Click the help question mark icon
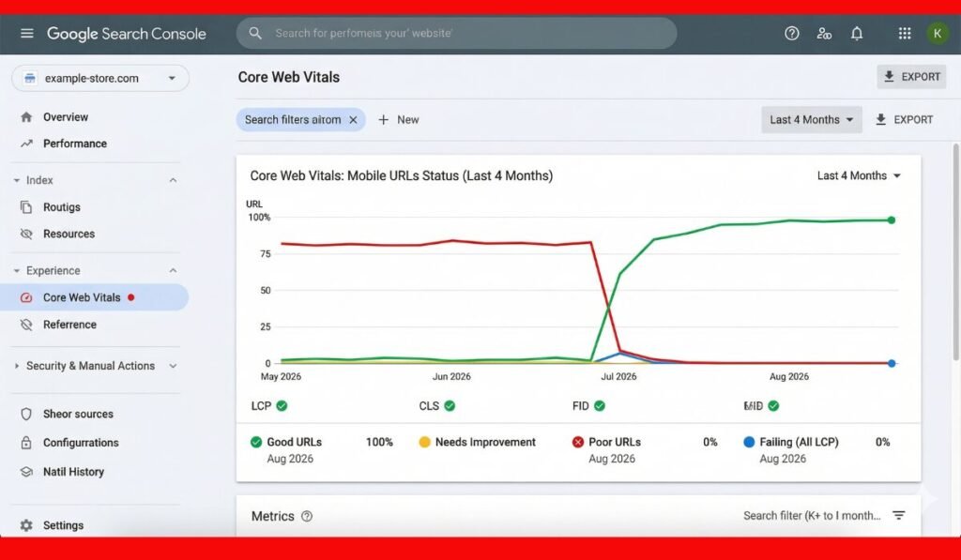The width and height of the screenshot is (961, 560). click(x=792, y=34)
